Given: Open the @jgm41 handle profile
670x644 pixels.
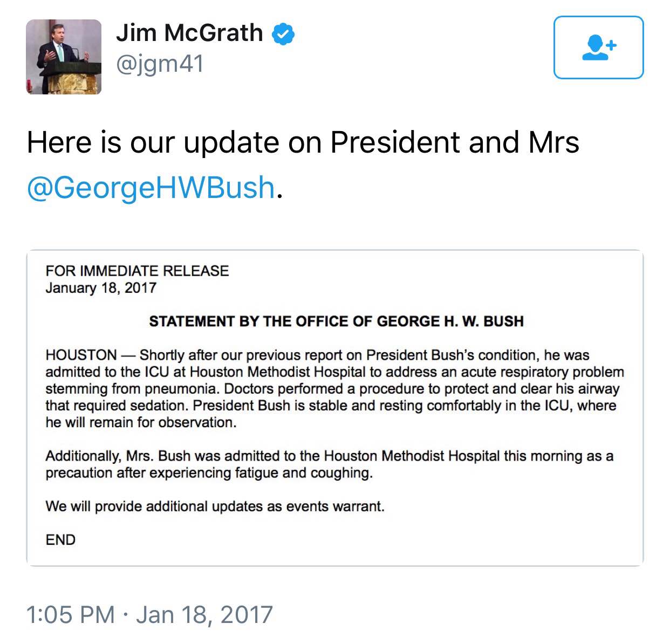Looking at the screenshot, I should pos(160,64).
